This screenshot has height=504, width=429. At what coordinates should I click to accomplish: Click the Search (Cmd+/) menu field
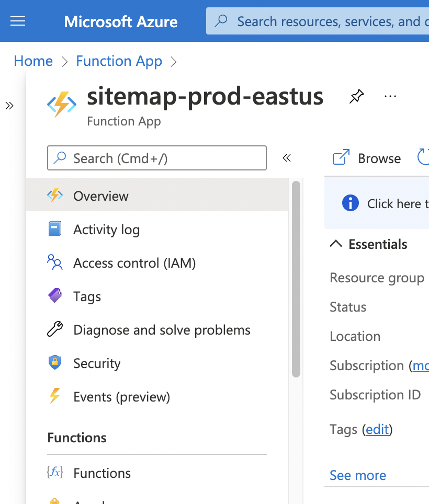point(157,158)
